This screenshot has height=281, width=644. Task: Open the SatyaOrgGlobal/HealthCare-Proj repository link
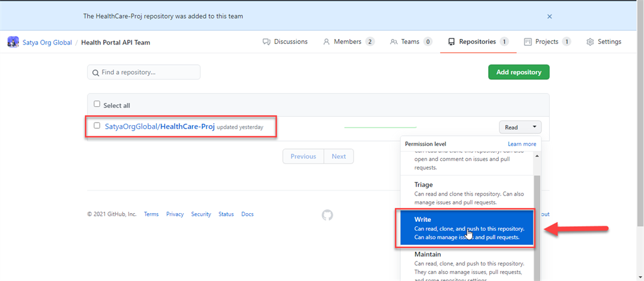[x=160, y=126]
